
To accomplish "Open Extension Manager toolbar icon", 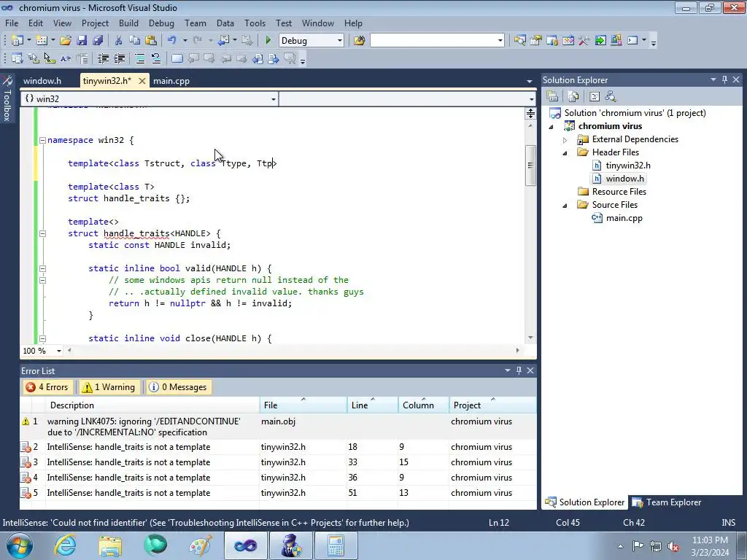I will 616,41.
